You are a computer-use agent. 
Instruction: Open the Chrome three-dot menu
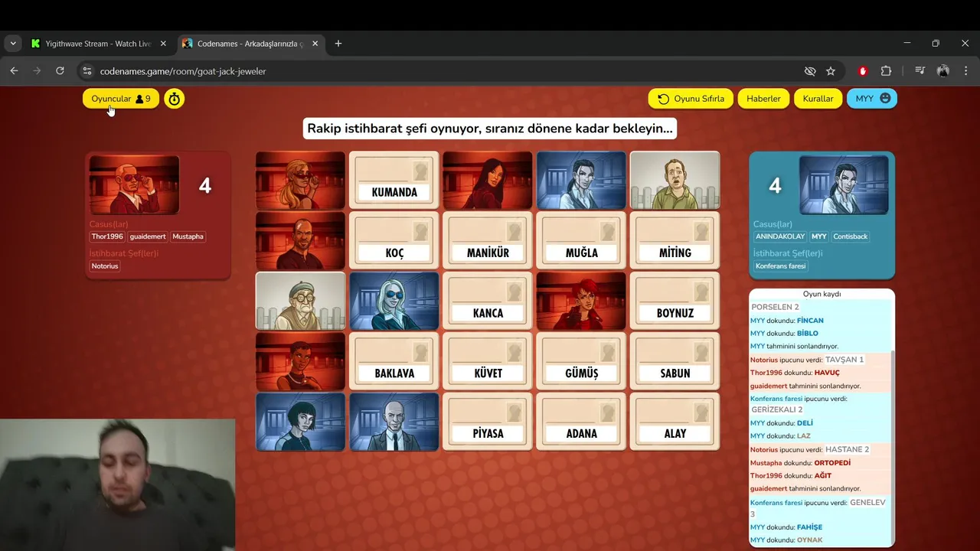pos(965,71)
